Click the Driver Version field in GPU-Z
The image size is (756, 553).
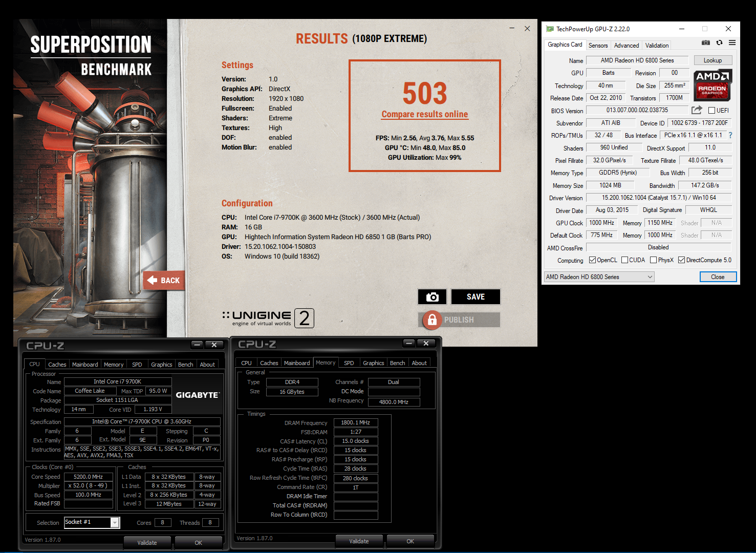pyautogui.click(x=659, y=198)
